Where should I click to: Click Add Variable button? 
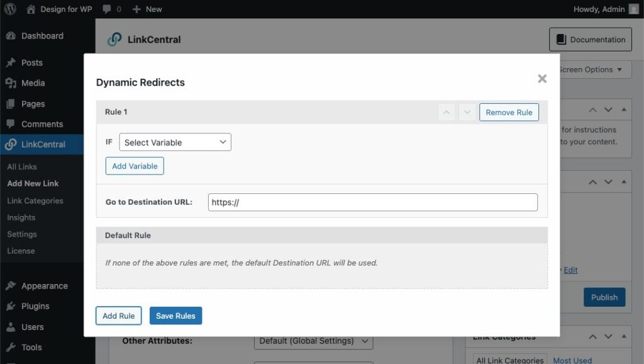tap(135, 166)
